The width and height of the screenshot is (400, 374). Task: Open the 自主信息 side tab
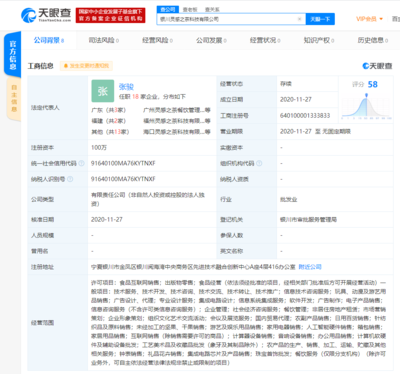click(x=14, y=98)
